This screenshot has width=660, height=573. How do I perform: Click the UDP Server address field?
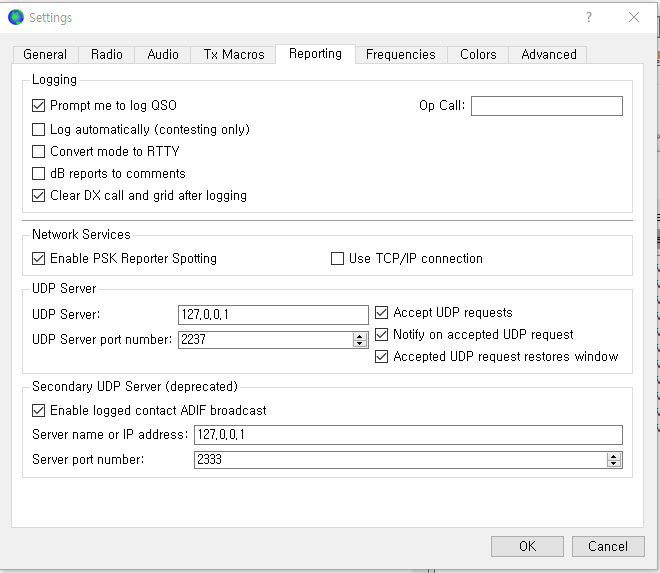click(x=273, y=314)
